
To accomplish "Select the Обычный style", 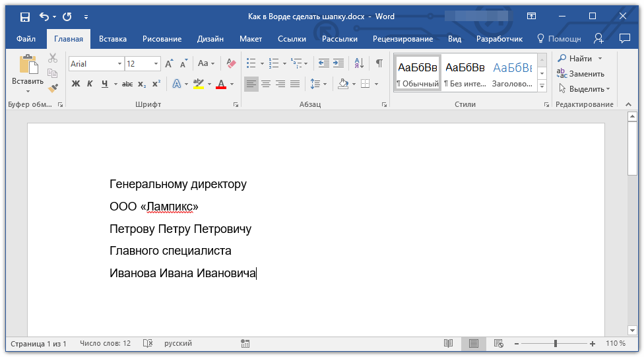I will (418, 73).
